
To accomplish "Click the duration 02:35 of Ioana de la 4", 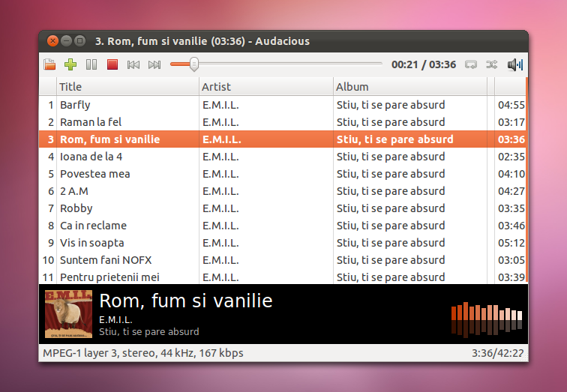I will coord(511,157).
